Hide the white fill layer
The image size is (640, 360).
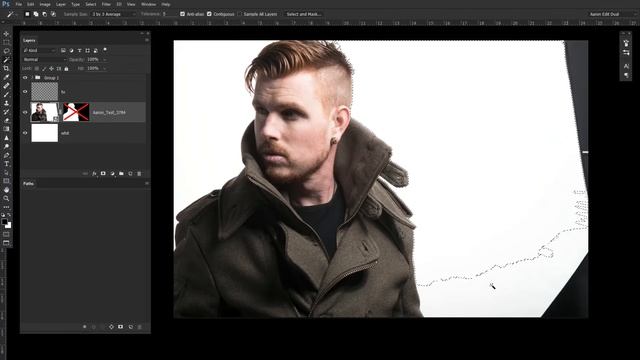point(25,133)
